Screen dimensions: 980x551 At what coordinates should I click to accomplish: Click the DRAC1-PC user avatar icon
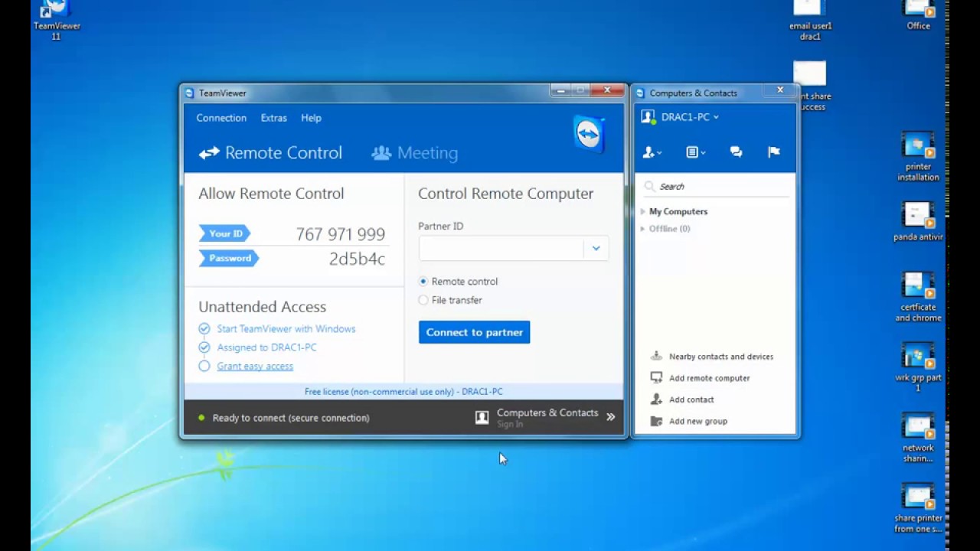[649, 117]
